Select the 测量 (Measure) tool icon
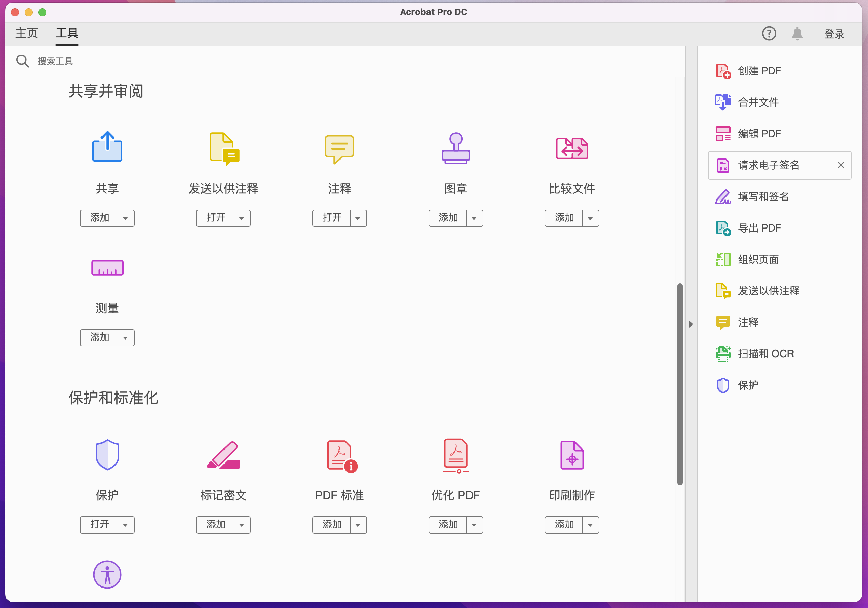Image resolution: width=868 pixels, height=608 pixels. (x=107, y=267)
